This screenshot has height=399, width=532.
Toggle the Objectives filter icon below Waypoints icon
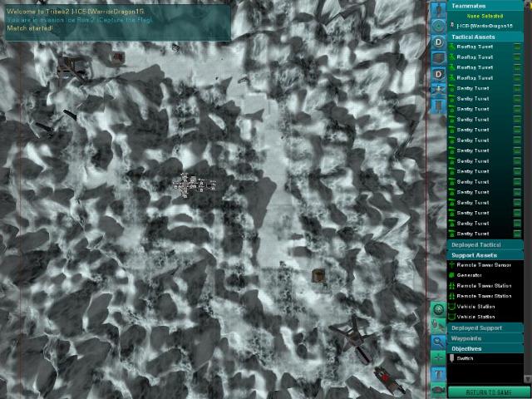pyautogui.click(x=438, y=106)
